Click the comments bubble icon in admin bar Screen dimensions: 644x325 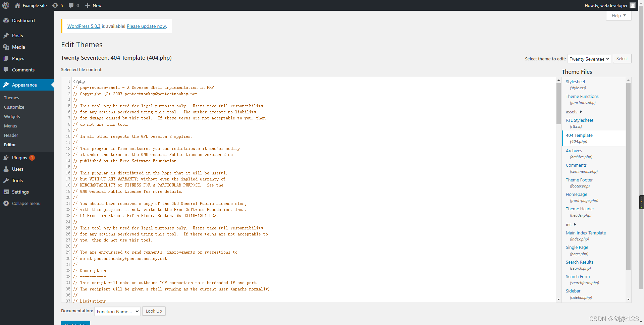pyautogui.click(x=71, y=5)
